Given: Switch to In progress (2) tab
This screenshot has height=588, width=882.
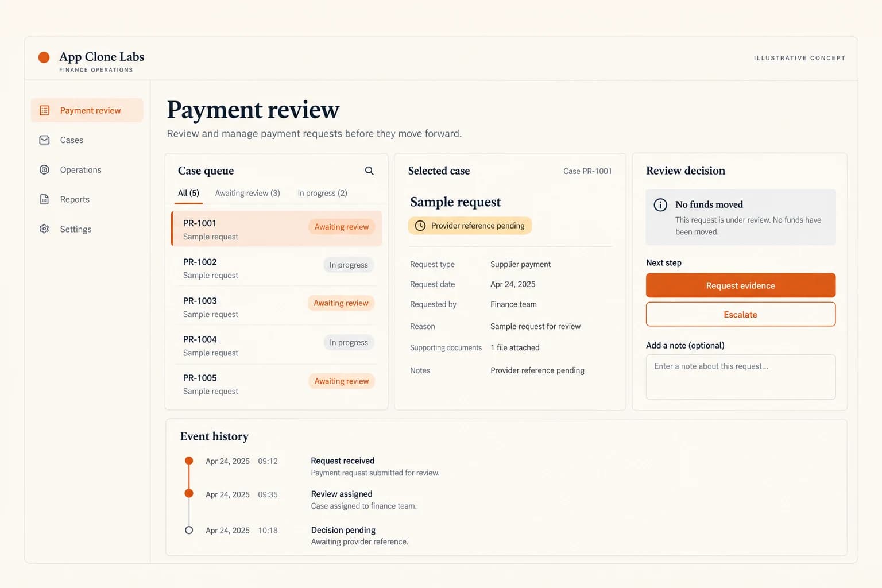Looking at the screenshot, I should (x=322, y=194).
